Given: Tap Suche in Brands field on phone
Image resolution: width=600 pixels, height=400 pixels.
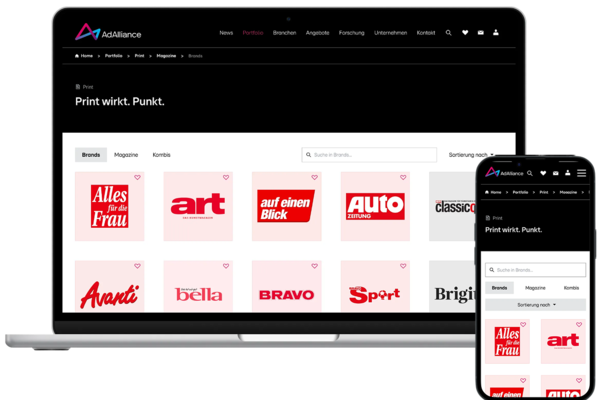Looking at the screenshot, I should (x=535, y=270).
